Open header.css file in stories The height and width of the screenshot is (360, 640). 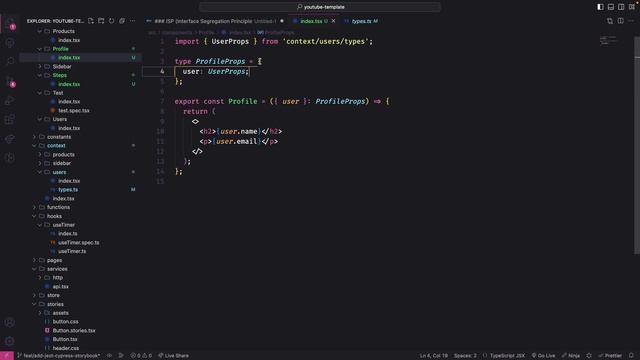(66, 348)
